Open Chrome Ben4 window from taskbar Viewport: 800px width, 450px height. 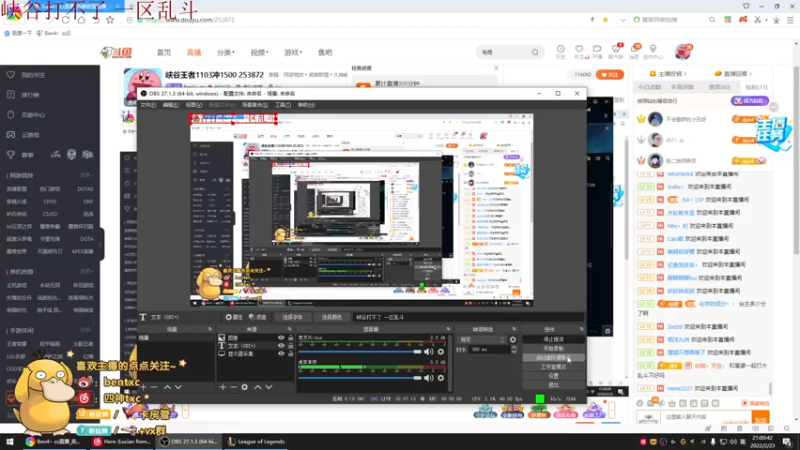[x=53, y=441]
